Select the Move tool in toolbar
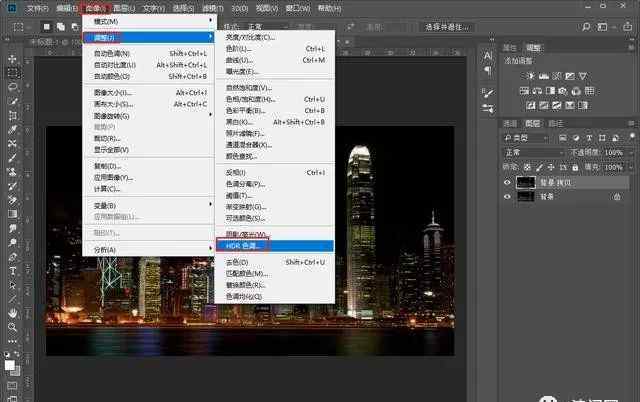 coord(12,59)
